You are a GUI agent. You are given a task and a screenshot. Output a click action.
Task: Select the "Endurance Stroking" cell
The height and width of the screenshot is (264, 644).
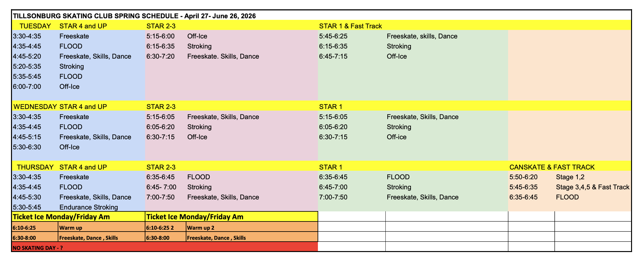pos(89,207)
